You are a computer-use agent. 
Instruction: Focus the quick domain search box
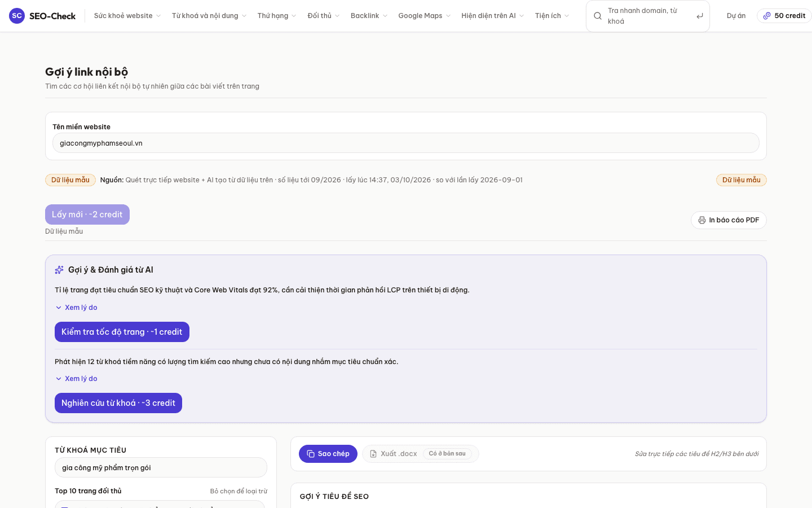pos(648,16)
